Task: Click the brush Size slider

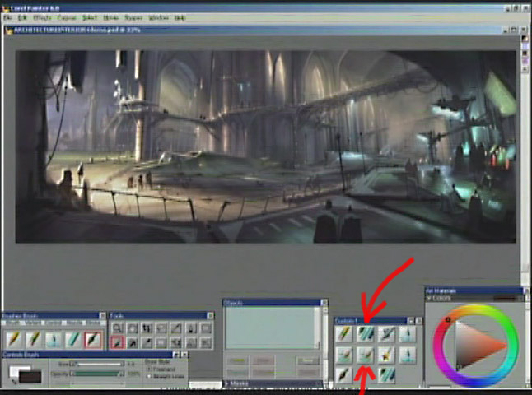Action: tap(96, 364)
